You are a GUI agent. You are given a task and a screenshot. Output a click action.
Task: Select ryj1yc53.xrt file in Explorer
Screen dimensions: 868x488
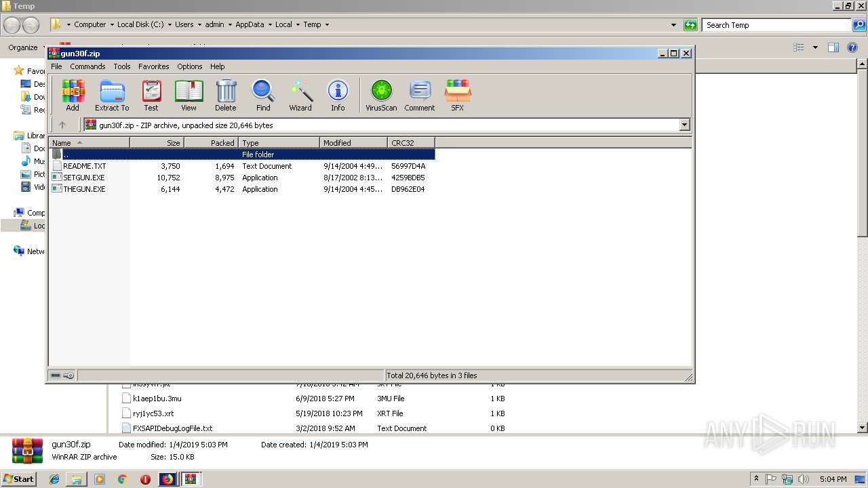coord(153,413)
